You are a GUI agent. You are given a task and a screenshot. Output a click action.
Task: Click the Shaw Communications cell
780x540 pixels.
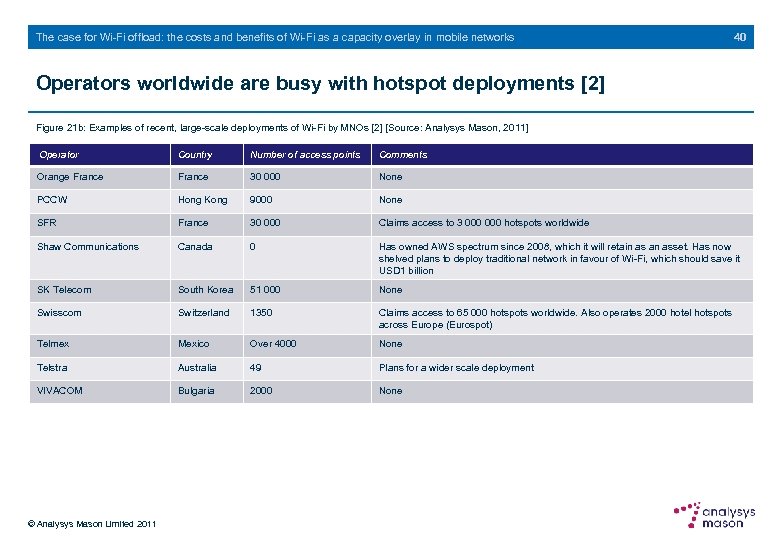click(x=100, y=258)
